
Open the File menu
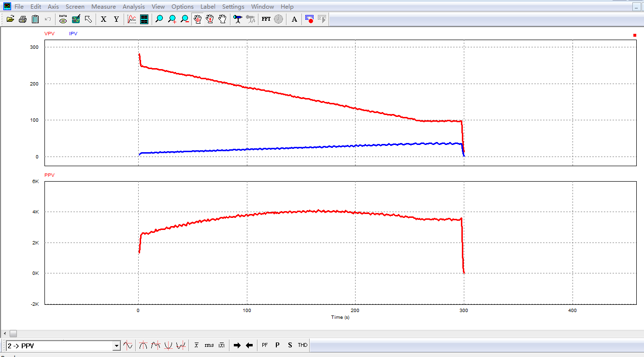19,7
